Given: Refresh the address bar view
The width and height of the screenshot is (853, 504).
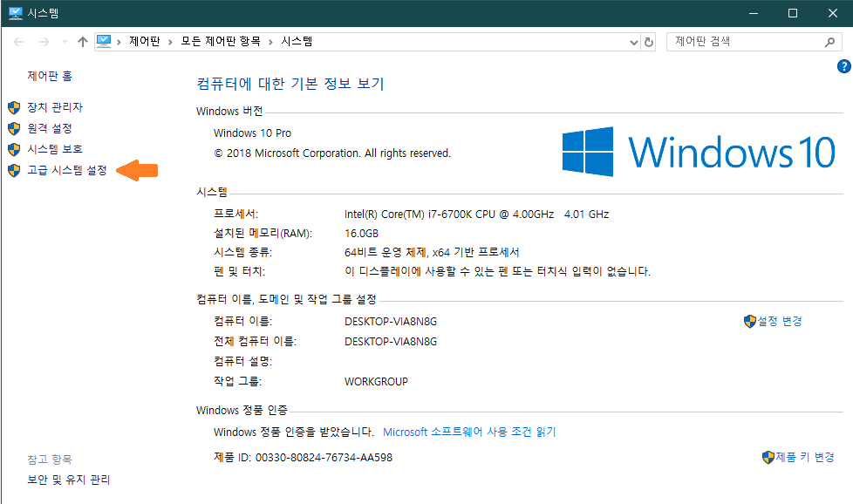Looking at the screenshot, I should [x=648, y=42].
